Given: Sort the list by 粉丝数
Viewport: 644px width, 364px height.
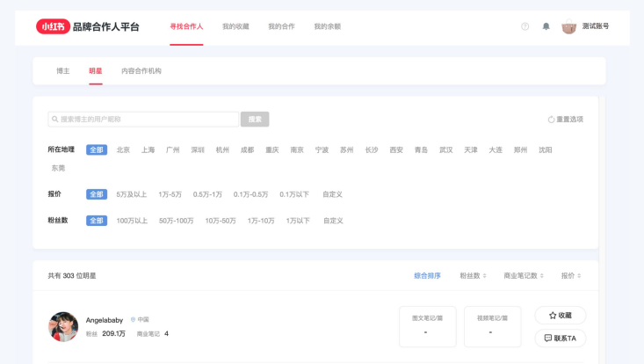Looking at the screenshot, I should (x=474, y=276).
